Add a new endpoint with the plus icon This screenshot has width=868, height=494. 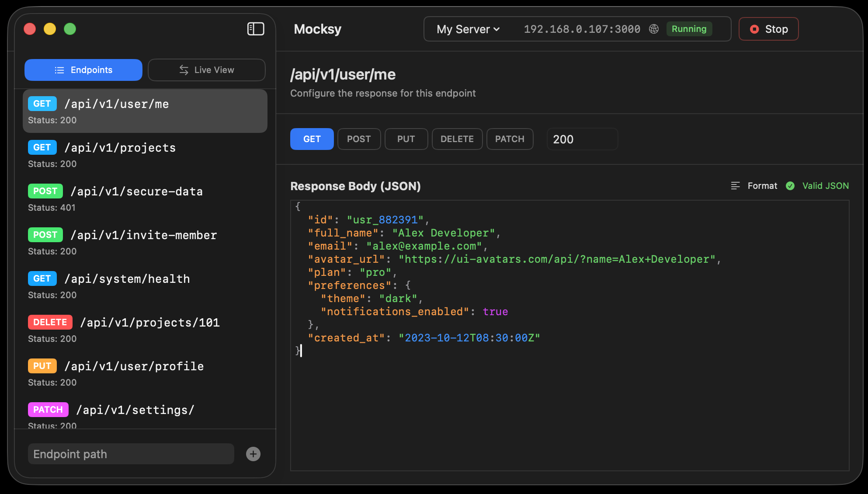[253, 454]
